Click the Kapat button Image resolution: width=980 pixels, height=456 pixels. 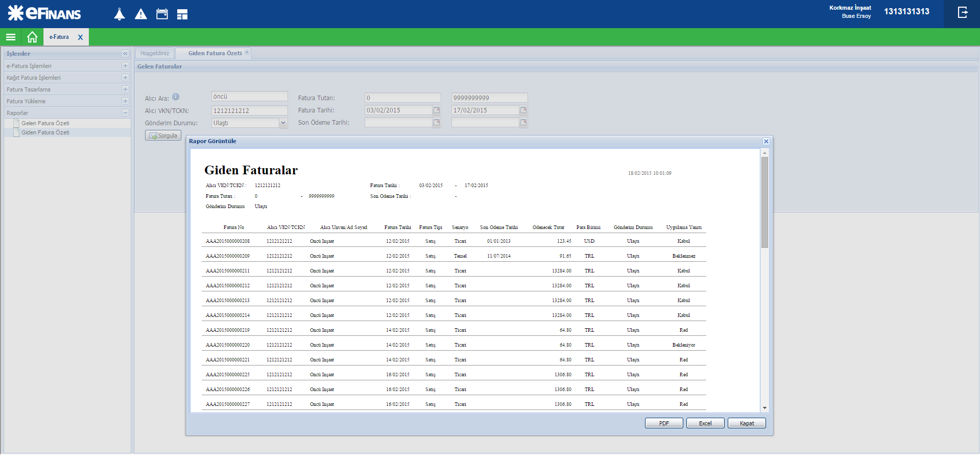(747, 423)
